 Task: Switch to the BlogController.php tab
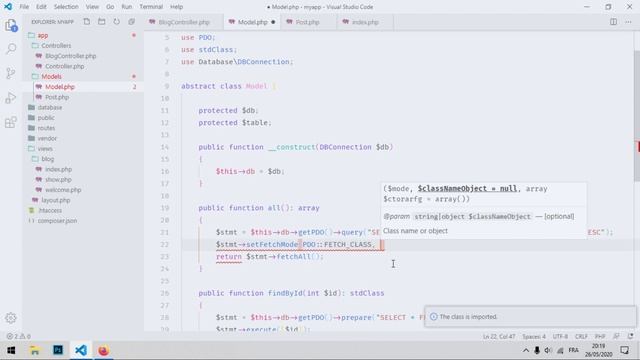click(x=184, y=22)
